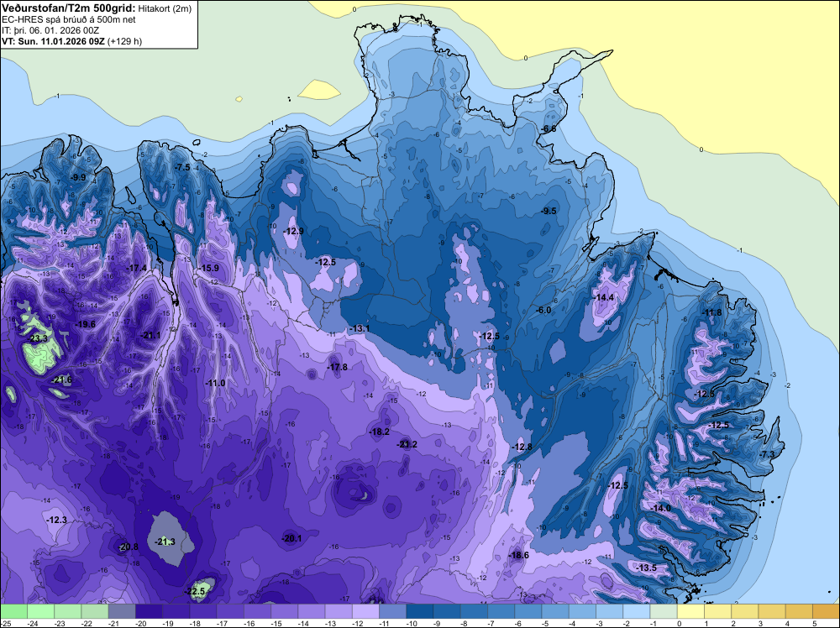Click the -15.9 temperature label
Image resolution: width=840 pixels, height=628 pixels.
tap(209, 268)
